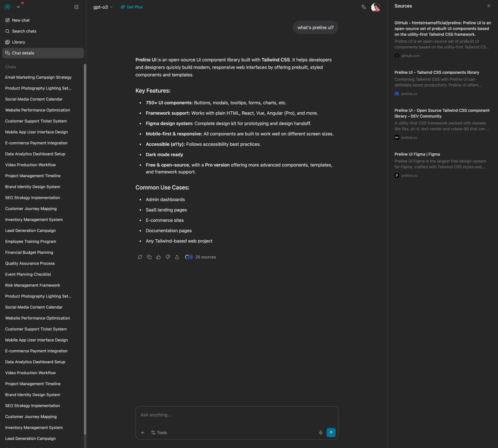Open Quality Assurance Process chat

point(30,263)
